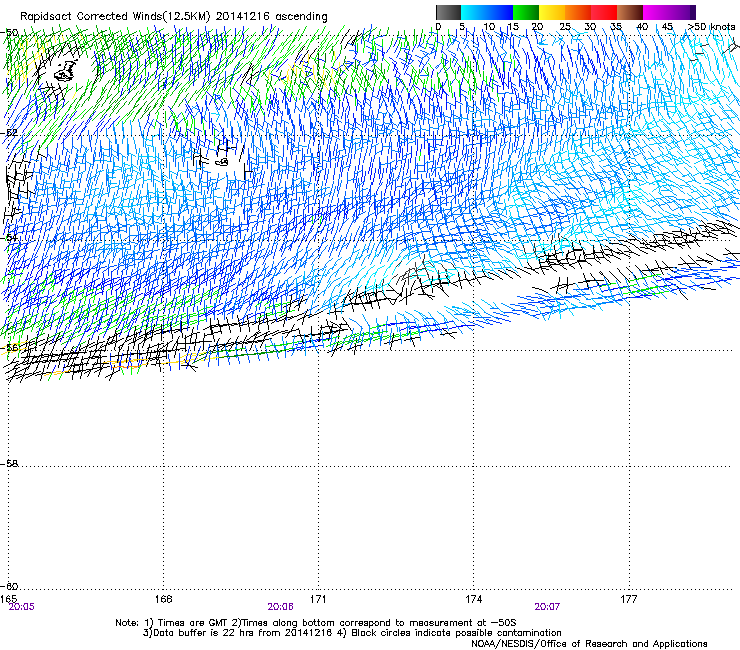
Task: Click the latitude label '-50'
Action: tap(9, 33)
